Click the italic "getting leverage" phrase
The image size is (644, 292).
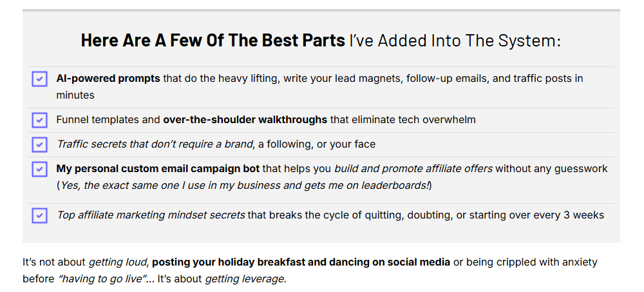point(245,278)
